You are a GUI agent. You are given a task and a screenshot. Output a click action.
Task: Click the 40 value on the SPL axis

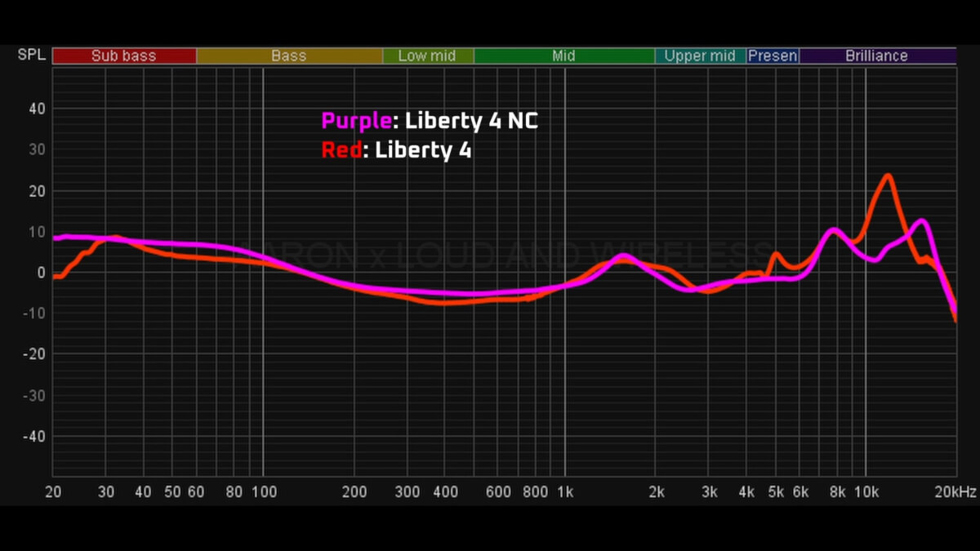37,109
